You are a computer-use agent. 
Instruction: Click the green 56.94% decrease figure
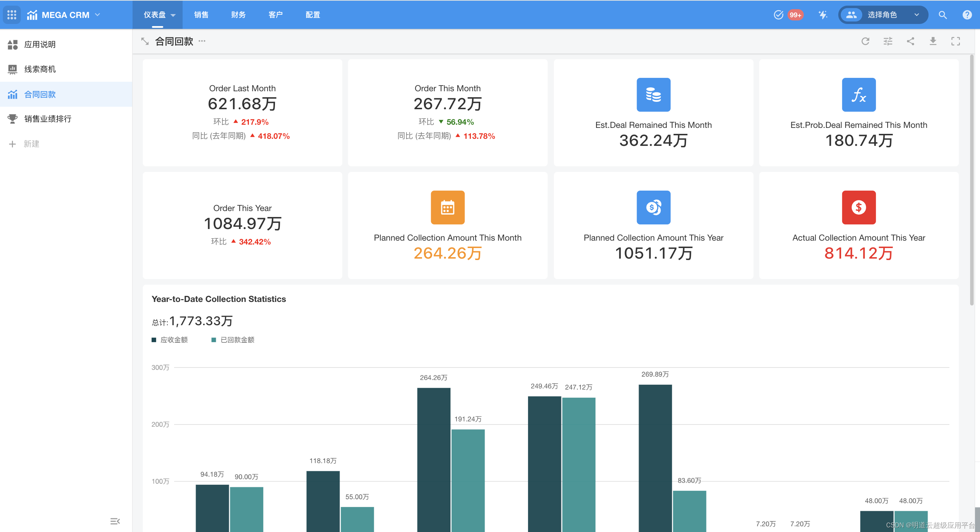tap(460, 122)
